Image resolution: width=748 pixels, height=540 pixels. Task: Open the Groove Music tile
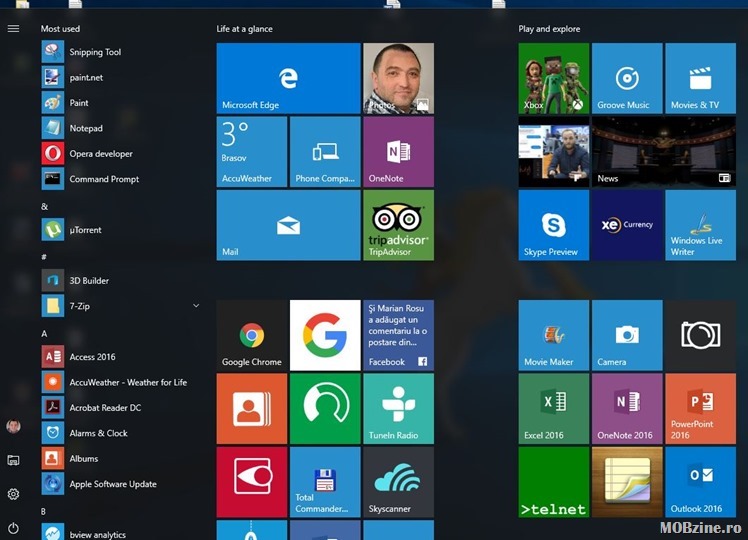[x=626, y=78]
